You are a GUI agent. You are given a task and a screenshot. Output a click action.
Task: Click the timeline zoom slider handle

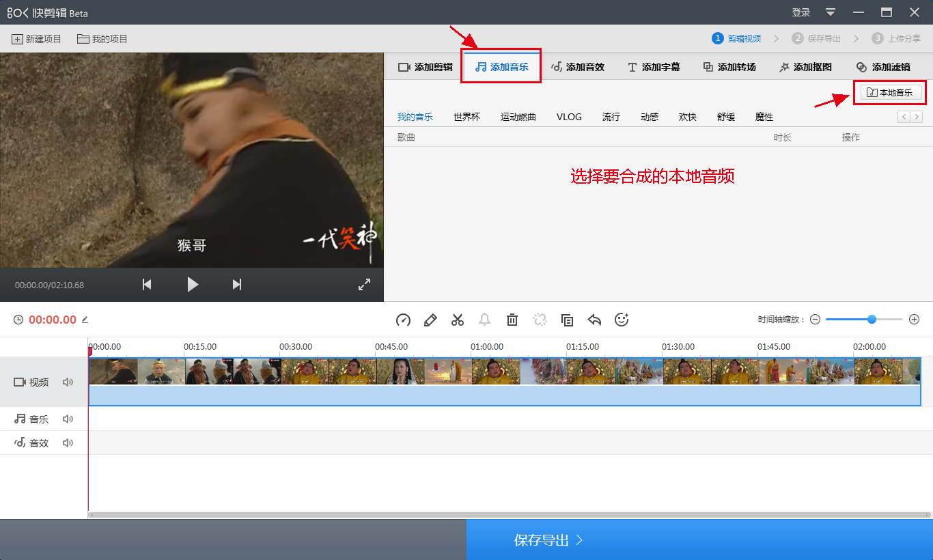[872, 320]
